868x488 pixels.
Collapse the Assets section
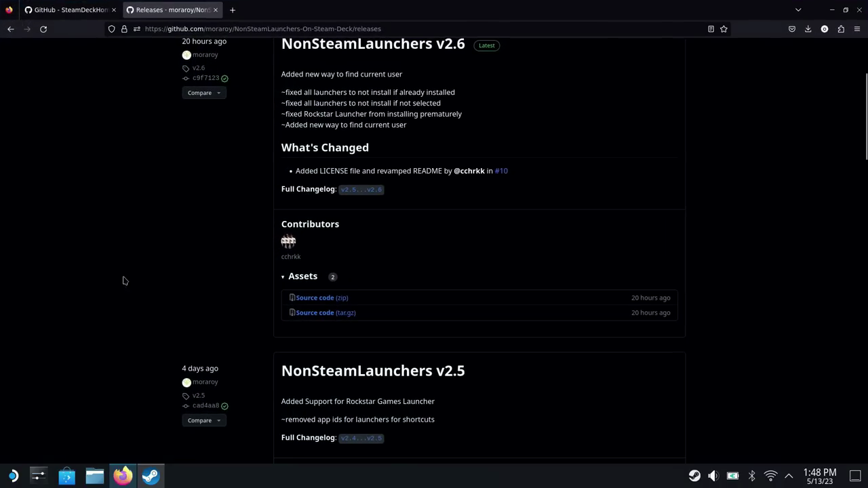[x=299, y=277]
